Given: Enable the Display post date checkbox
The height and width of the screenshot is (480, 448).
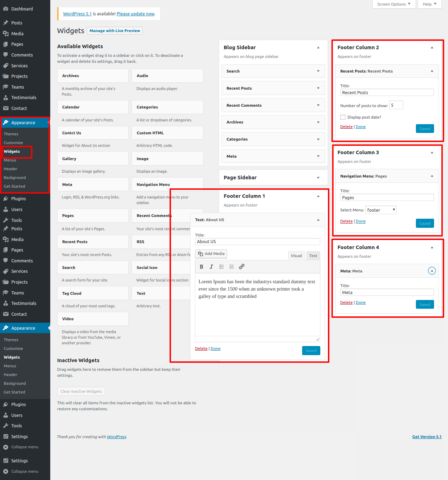Looking at the screenshot, I should coord(343,118).
